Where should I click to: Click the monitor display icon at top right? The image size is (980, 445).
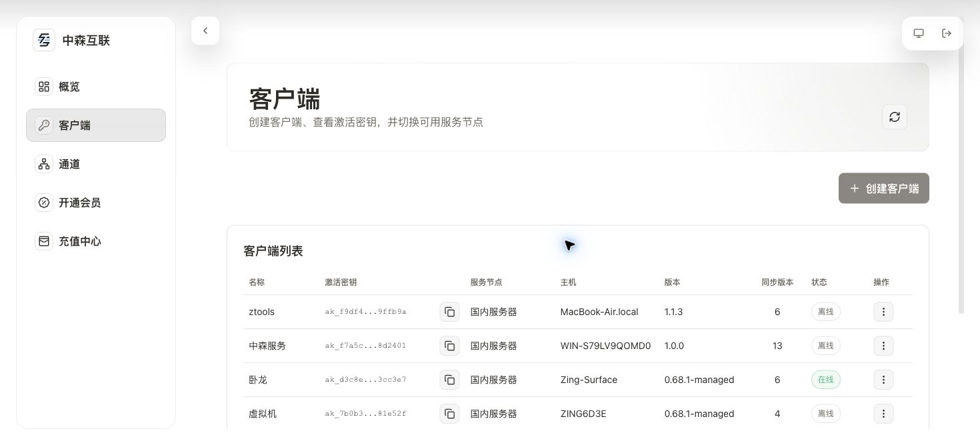pos(919,33)
